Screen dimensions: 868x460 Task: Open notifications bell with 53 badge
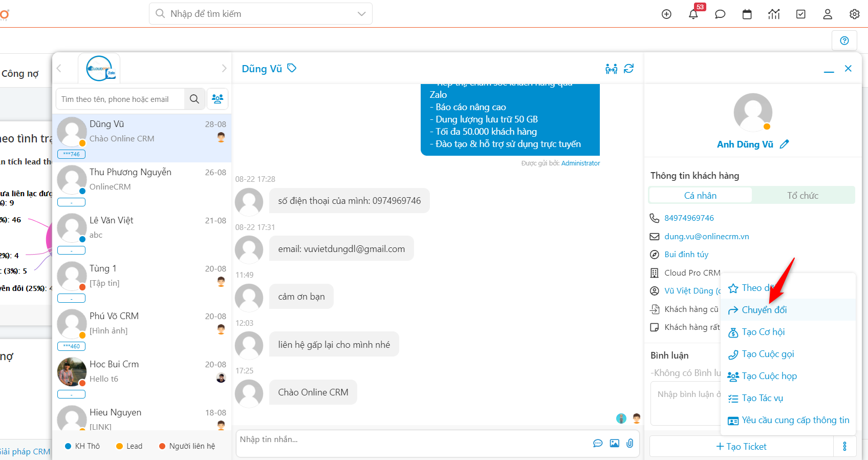coord(693,14)
